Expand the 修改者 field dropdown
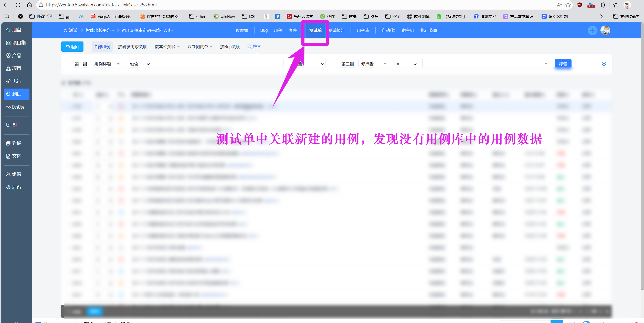 pos(373,64)
